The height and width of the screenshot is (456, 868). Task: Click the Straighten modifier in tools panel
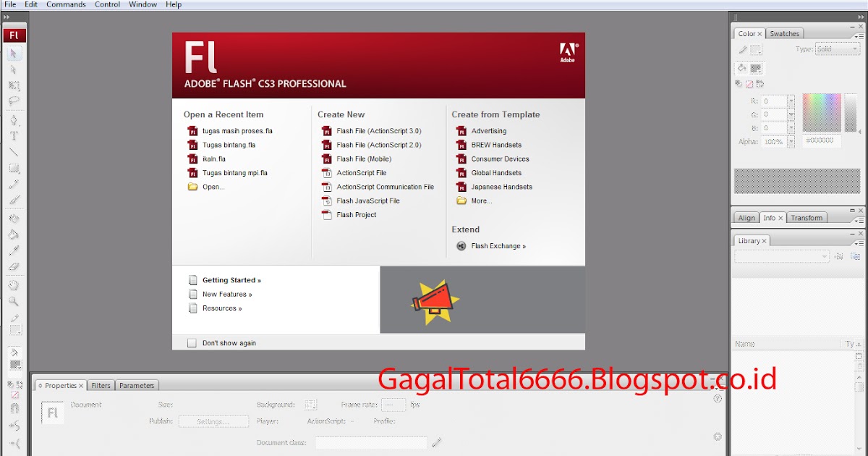pos(14,443)
